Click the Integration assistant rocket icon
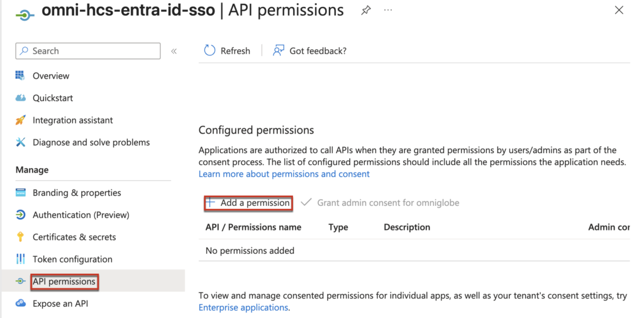Image resolution: width=644 pixels, height=318 pixels. click(x=20, y=120)
